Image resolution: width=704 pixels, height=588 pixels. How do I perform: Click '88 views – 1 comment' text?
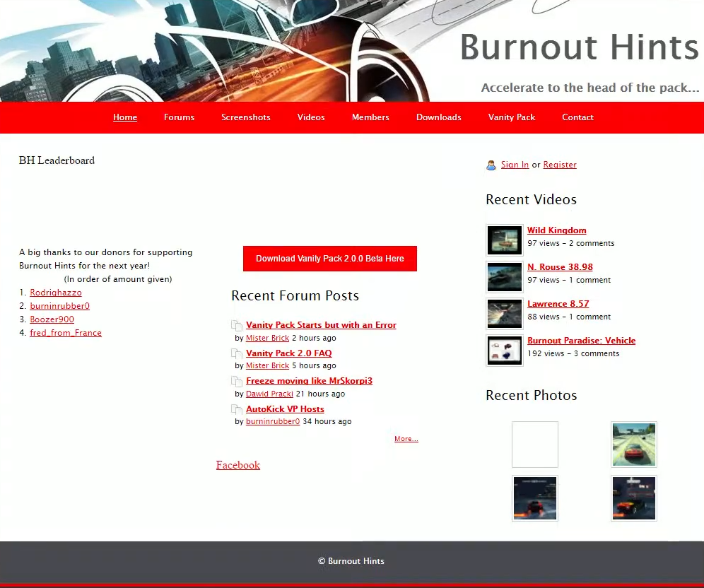(x=569, y=317)
